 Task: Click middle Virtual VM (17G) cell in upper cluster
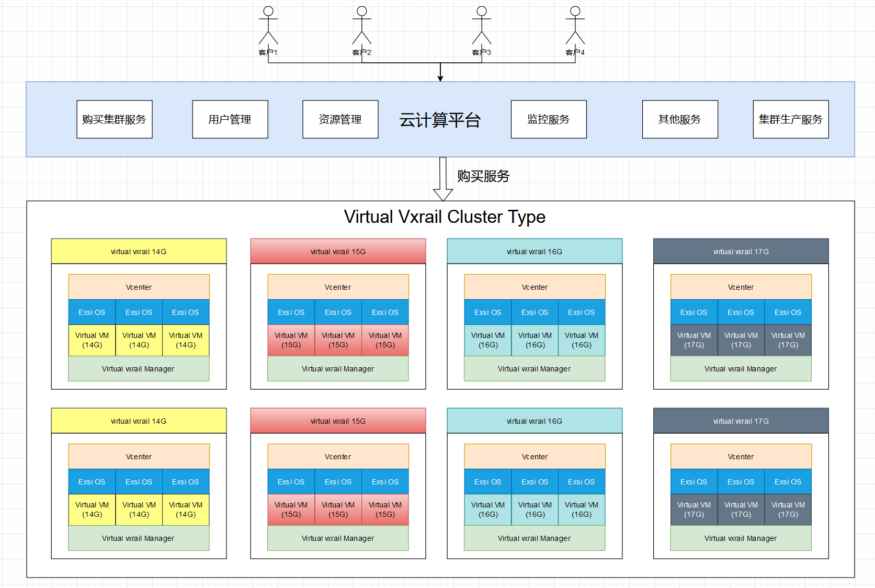pos(741,340)
